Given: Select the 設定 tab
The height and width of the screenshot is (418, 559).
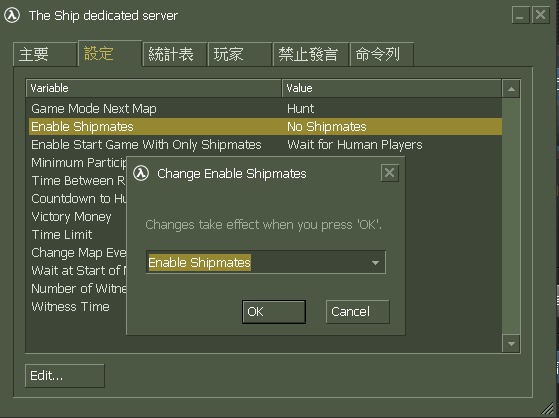Looking at the screenshot, I should 110,53.
